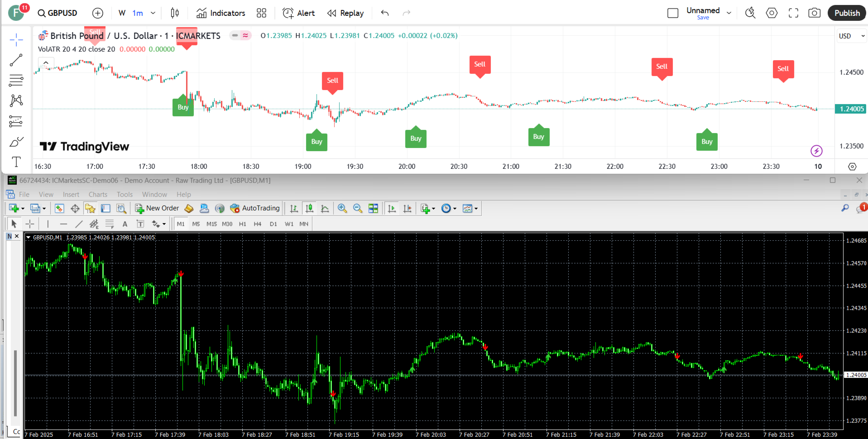Open the MetaTrader Tools menu
Screen dimensions: 868x439
coord(125,195)
